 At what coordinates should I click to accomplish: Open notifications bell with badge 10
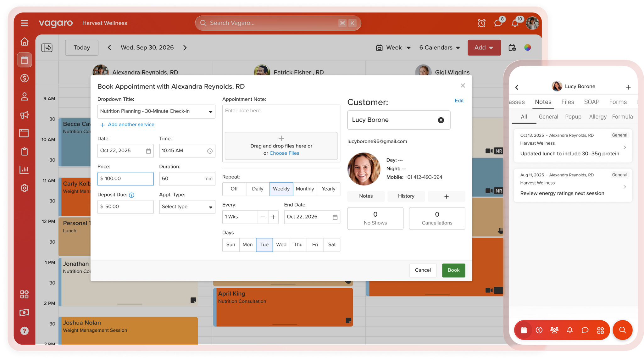(515, 23)
